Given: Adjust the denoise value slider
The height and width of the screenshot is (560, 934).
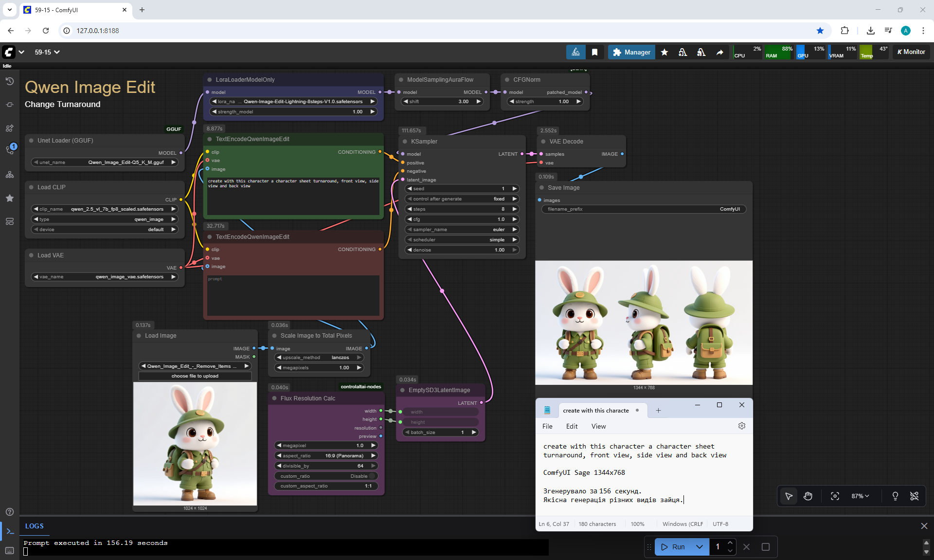Looking at the screenshot, I should coord(461,250).
